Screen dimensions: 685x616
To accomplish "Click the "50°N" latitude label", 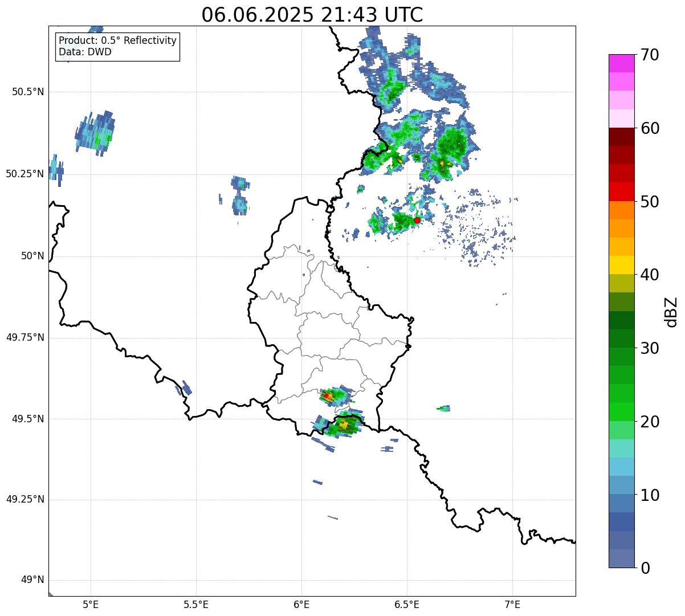I will (x=32, y=256).
